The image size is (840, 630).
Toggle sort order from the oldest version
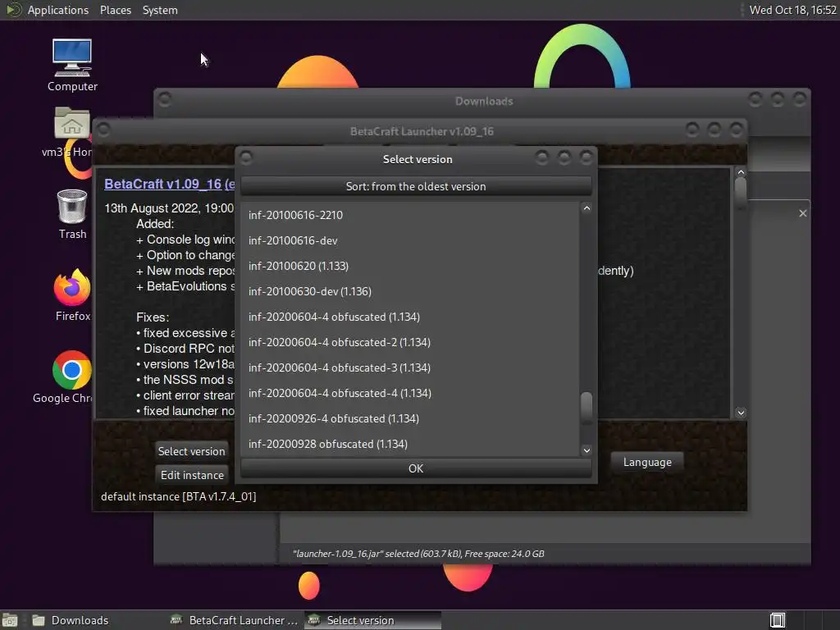point(416,186)
